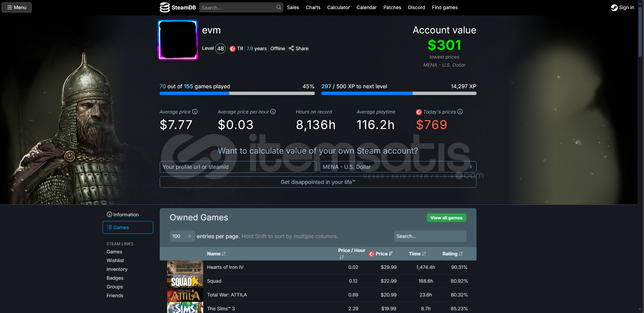Open the Find games nav item

pyautogui.click(x=445, y=7)
